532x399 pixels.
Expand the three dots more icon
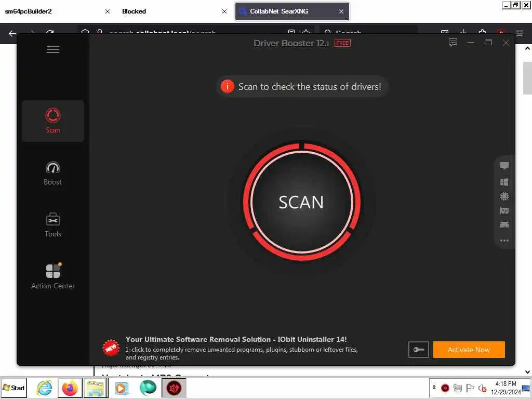(x=504, y=241)
